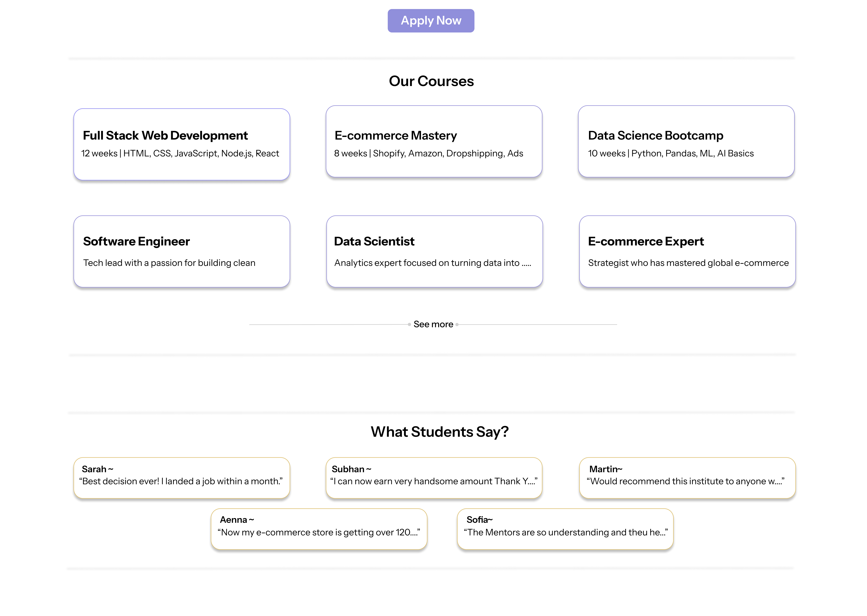This screenshot has width=867, height=616.
Task: Click Aenna's e-commerce store testimonial
Action: (x=319, y=528)
